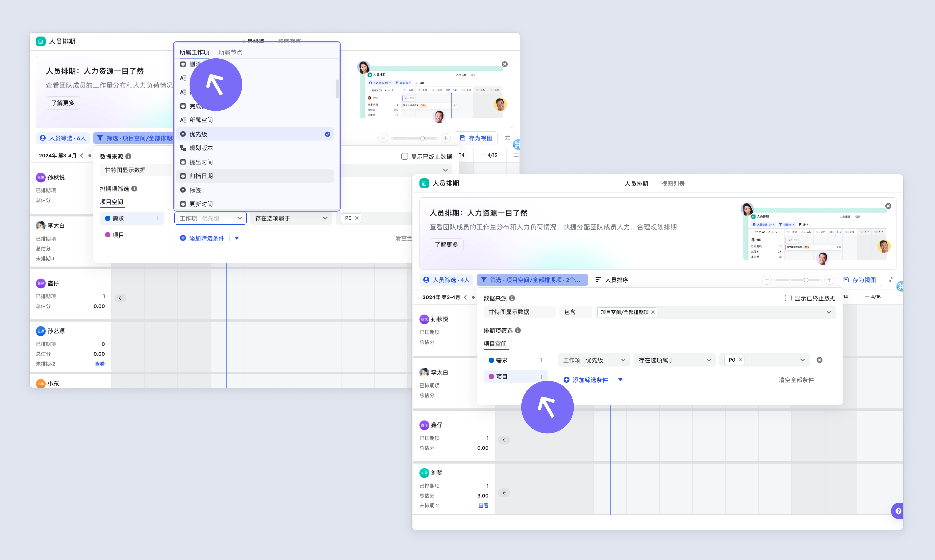Choose 标签 in the field list
The width and height of the screenshot is (935, 560).
pos(255,190)
